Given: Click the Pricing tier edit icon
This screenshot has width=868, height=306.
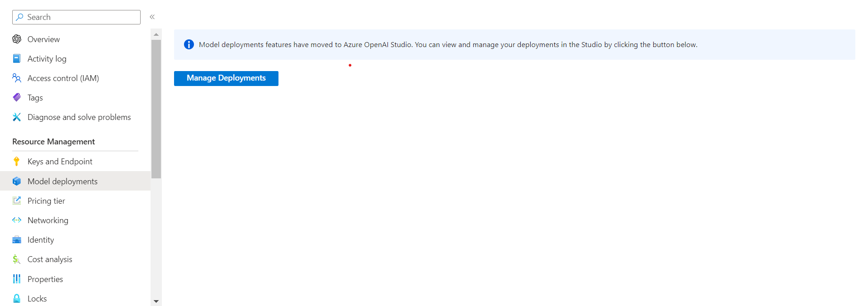Looking at the screenshot, I should pyautogui.click(x=17, y=201).
